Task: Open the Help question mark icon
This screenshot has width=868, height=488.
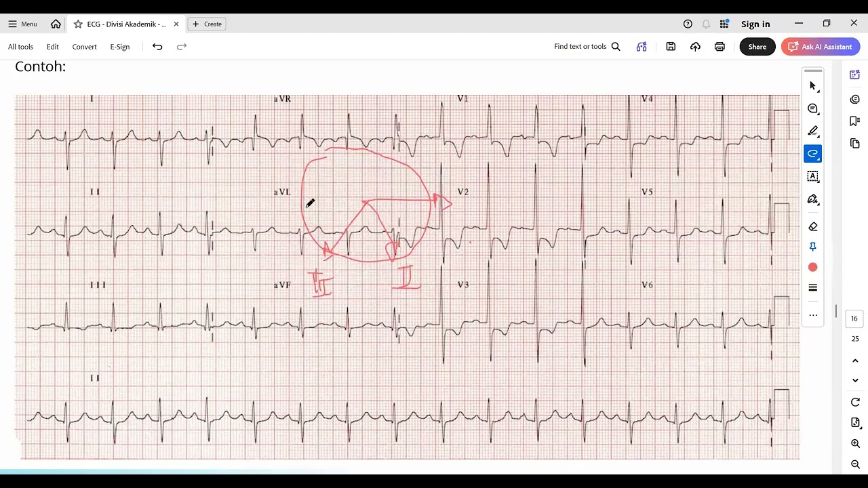Action: (x=688, y=24)
